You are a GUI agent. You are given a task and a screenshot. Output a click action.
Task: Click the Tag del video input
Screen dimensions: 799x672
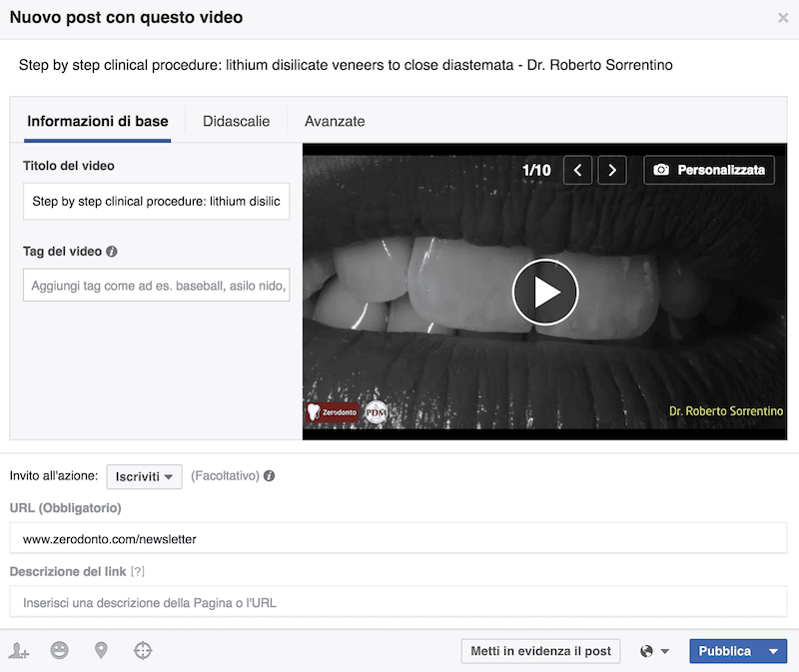(157, 286)
